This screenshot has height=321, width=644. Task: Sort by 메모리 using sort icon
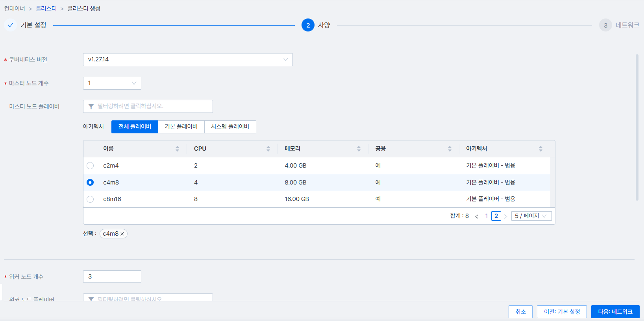point(359,149)
